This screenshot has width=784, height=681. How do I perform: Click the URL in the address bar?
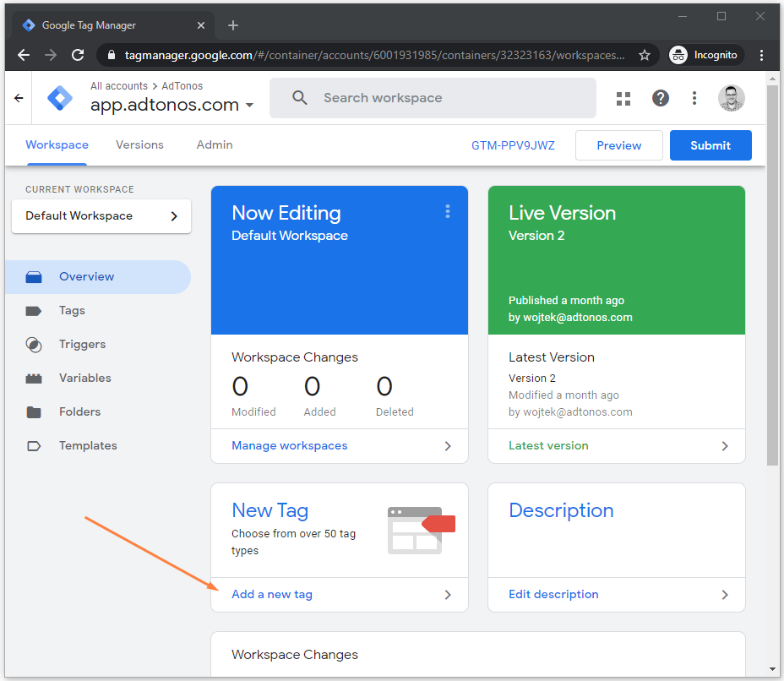click(x=374, y=55)
